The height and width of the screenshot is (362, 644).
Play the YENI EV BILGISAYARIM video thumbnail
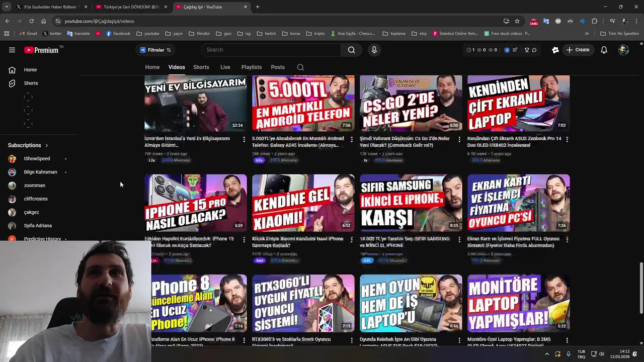(196, 104)
